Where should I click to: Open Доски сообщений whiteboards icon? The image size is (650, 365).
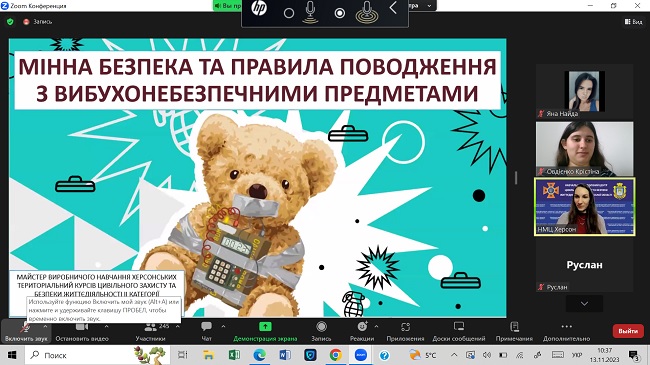[x=459, y=327]
